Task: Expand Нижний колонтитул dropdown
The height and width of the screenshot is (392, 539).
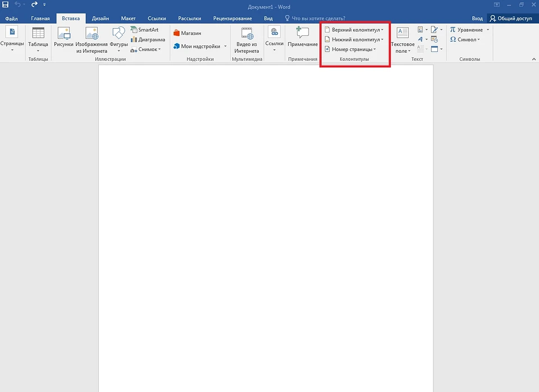Action: 355,40
